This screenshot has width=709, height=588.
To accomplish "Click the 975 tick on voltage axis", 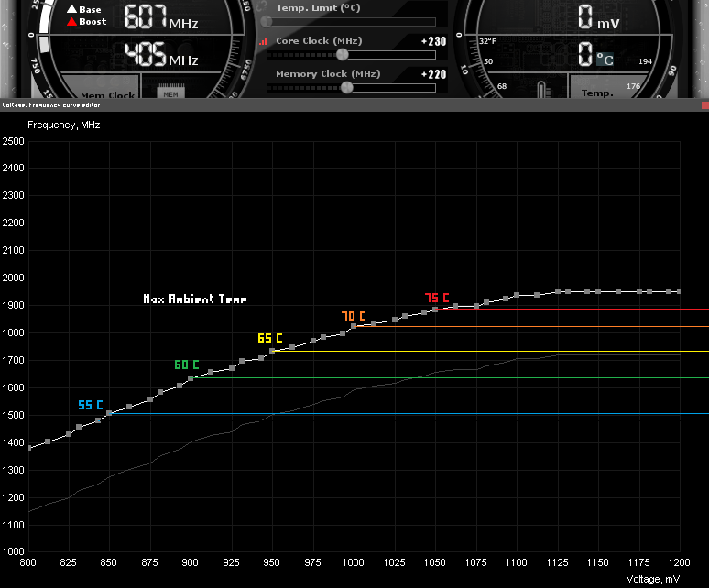I will 312,562.
